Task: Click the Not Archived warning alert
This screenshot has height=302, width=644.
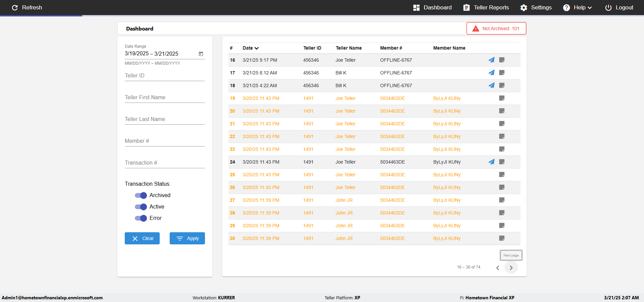Action: pos(496,28)
